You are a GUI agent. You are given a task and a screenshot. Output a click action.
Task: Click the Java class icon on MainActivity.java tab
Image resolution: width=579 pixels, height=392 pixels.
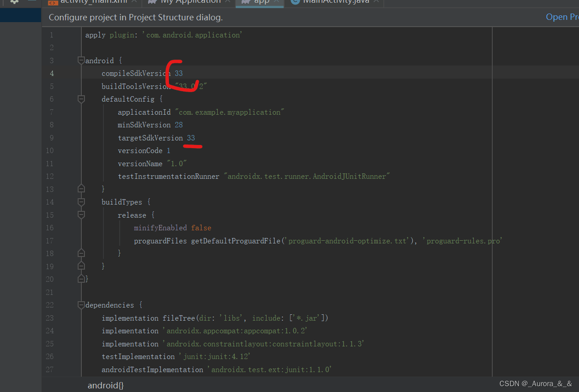(x=295, y=1)
